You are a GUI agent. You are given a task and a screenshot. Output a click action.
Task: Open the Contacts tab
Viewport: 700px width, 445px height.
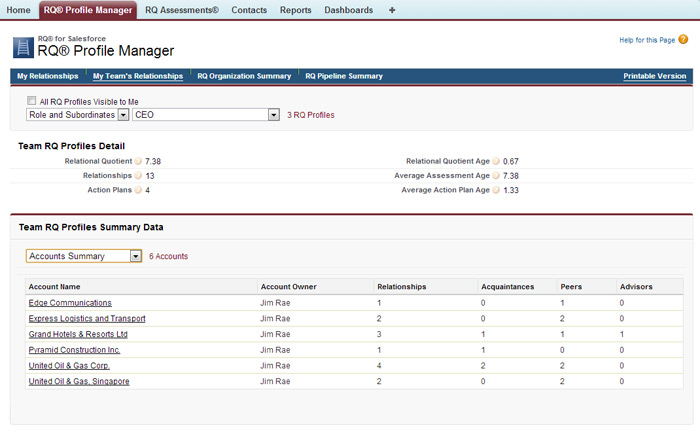pyautogui.click(x=249, y=10)
